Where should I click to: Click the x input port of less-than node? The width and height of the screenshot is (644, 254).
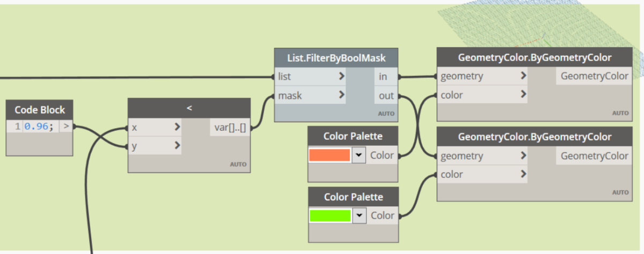tap(155, 128)
